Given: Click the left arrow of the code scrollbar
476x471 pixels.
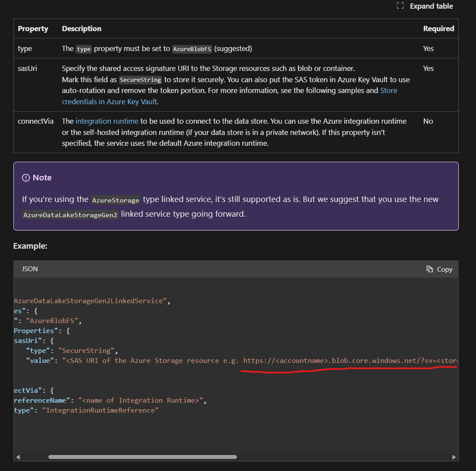Looking at the screenshot, I should pyautogui.click(x=18, y=457).
